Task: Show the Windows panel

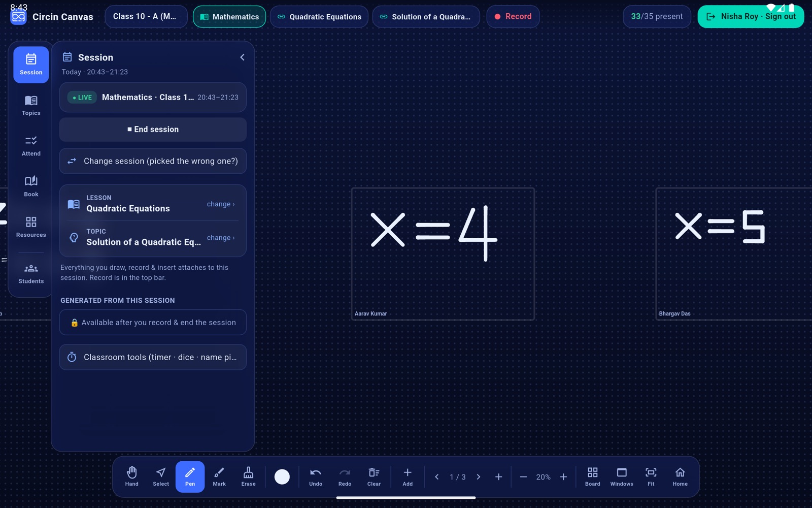Action: [622, 477]
